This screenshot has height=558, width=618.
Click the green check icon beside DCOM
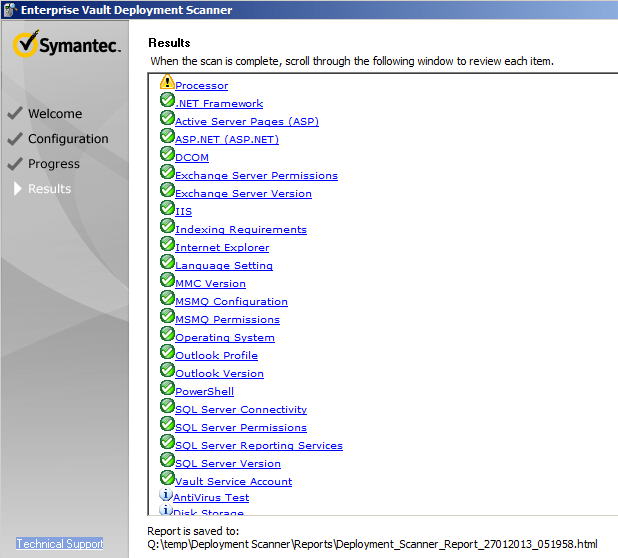(167, 154)
